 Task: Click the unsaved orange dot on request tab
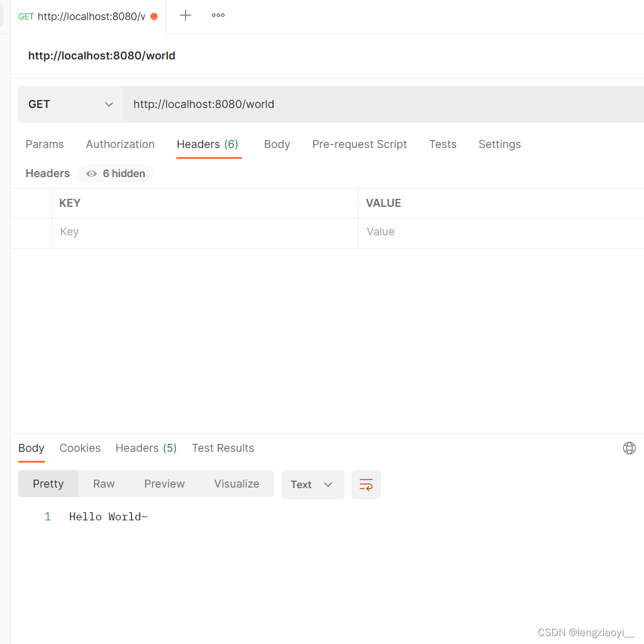click(154, 16)
